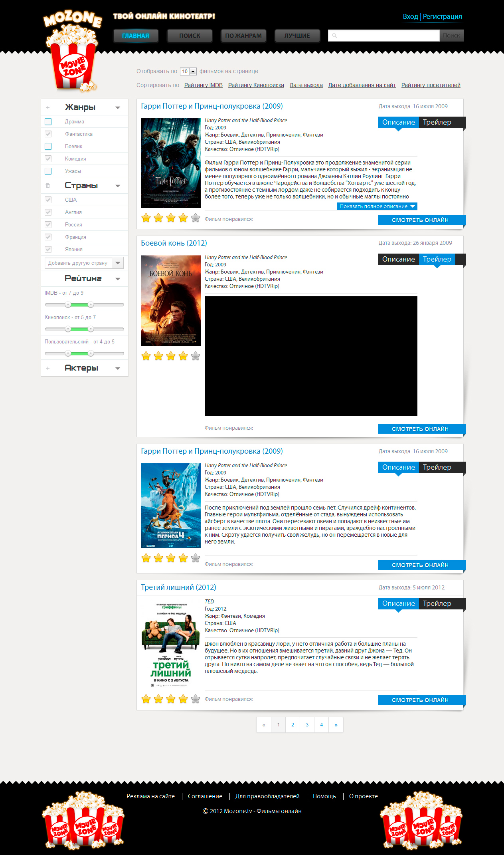
Task: Click the Боевой конь poster thumbnail
Action: click(171, 301)
